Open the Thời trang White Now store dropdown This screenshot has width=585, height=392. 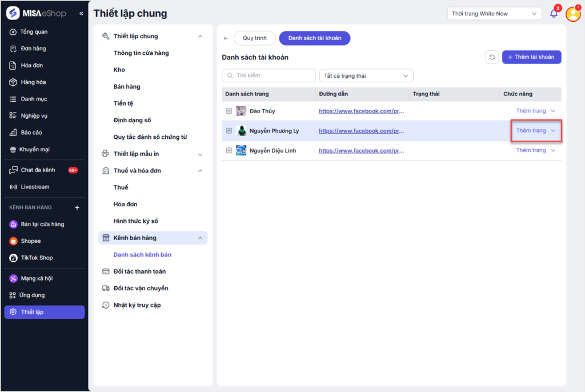coord(494,14)
